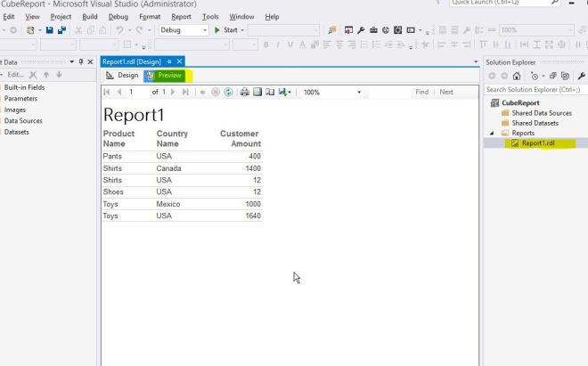Open the zoom 100% dropdown
Screen dimensions: 588x366
[x=359, y=92]
